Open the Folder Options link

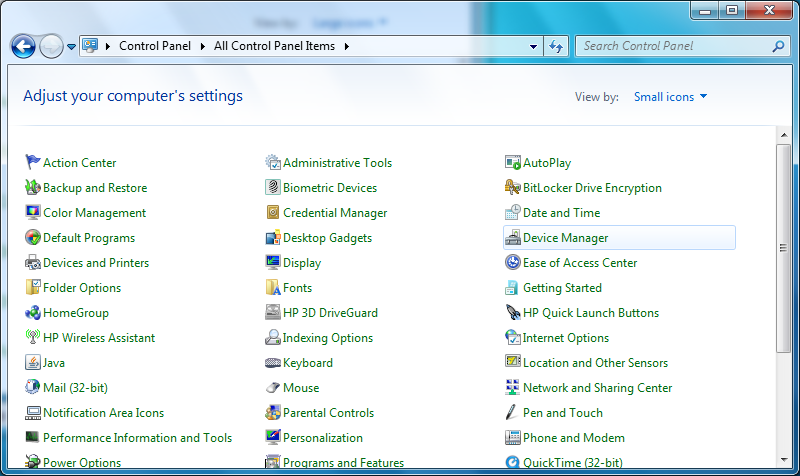click(x=82, y=288)
